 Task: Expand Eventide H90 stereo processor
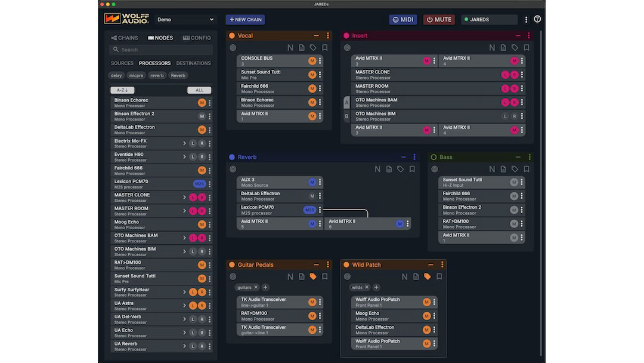click(184, 156)
